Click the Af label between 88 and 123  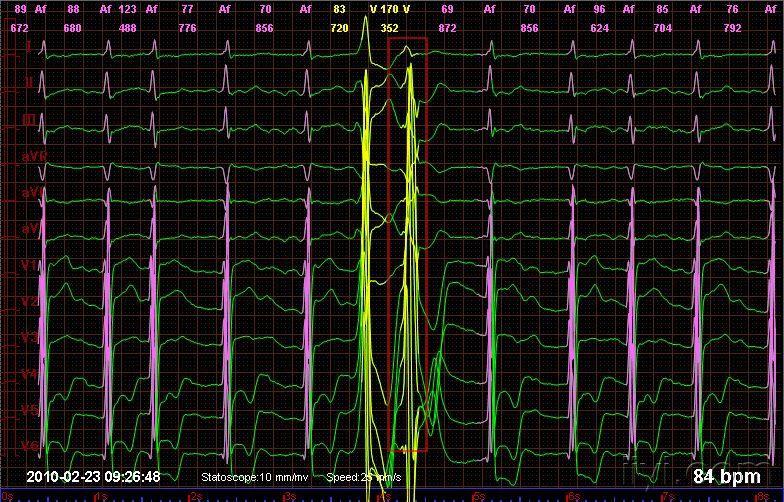(x=105, y=9)
